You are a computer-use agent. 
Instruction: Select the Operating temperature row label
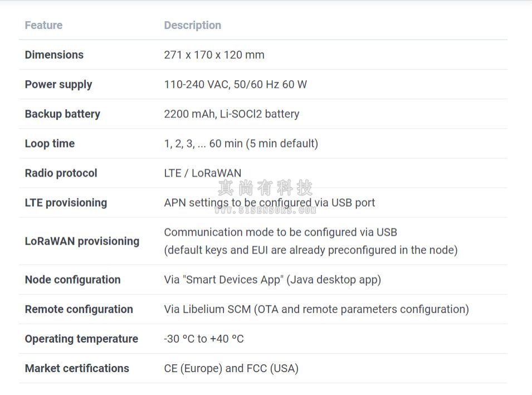coord(81,339)
